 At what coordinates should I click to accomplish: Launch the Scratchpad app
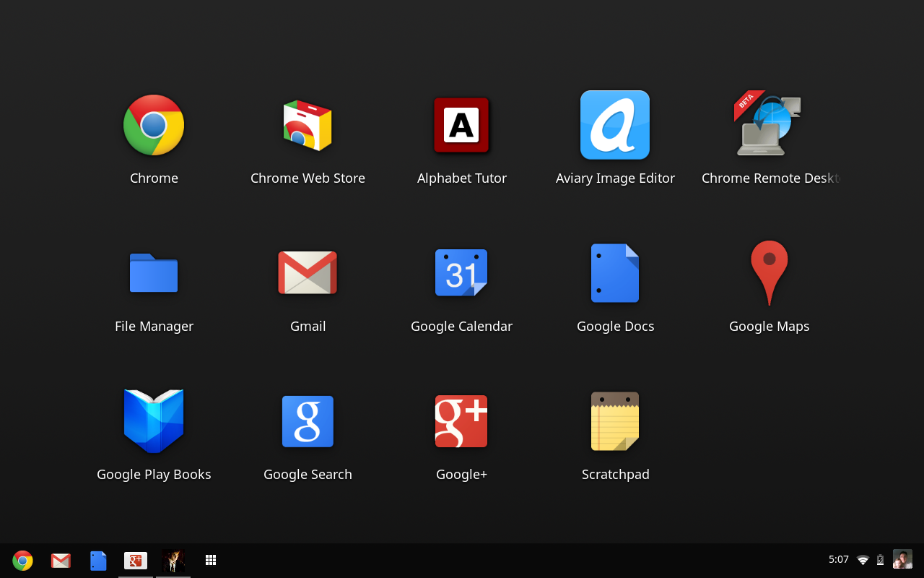615,420
